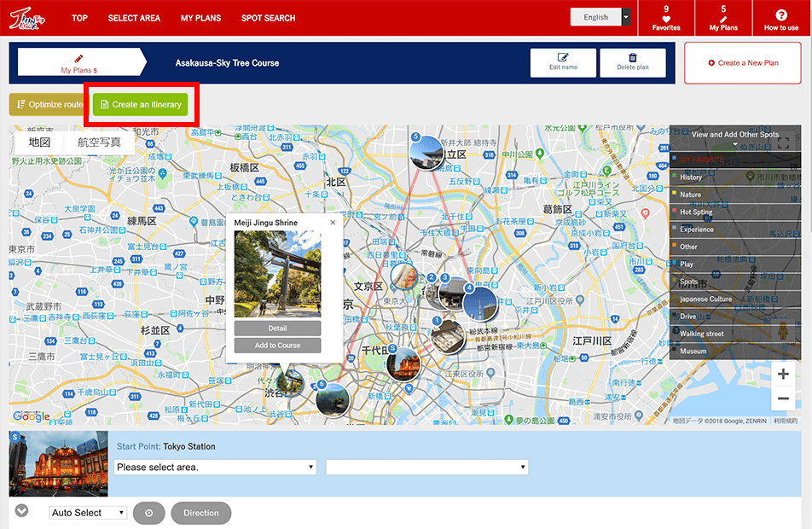
Task: Click Meiji Jingu Shrine torii photo
Action: point(277,274)
